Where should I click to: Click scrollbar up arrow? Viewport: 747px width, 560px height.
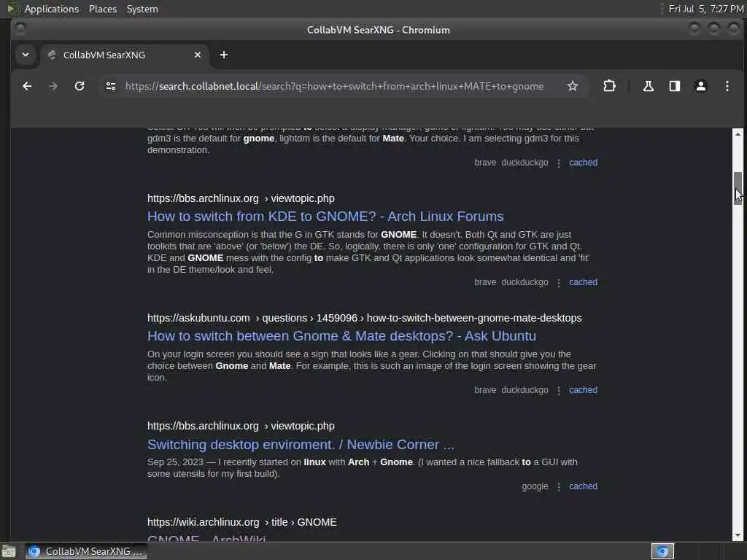(738, 134)
